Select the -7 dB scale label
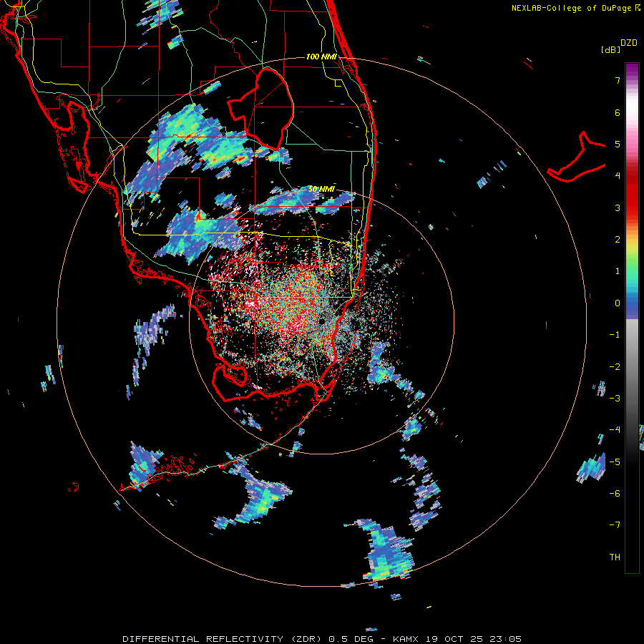 [x=615, y=525]
